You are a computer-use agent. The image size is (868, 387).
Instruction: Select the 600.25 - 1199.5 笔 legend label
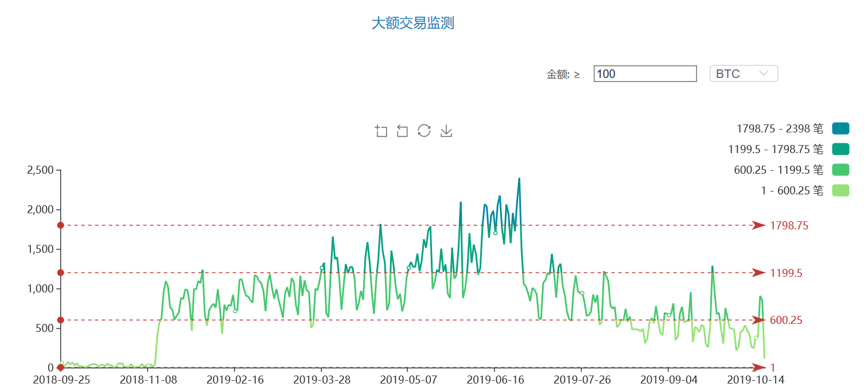coord(779,170)
